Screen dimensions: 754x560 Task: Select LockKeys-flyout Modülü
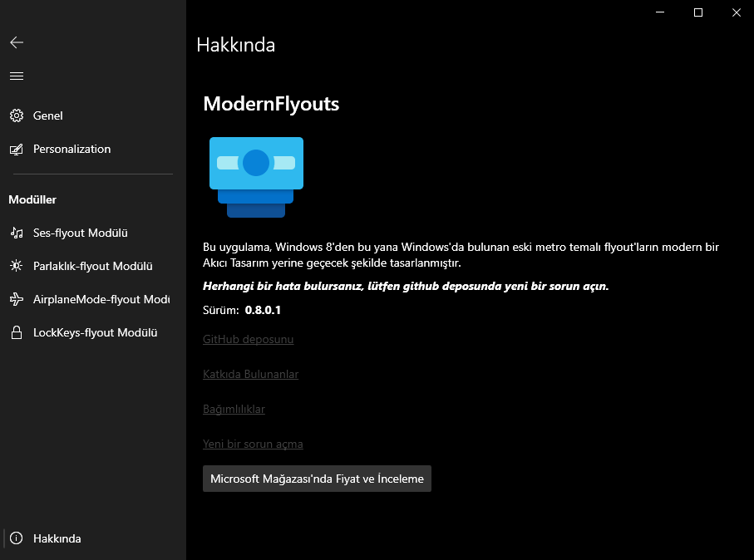pos(93,332)
